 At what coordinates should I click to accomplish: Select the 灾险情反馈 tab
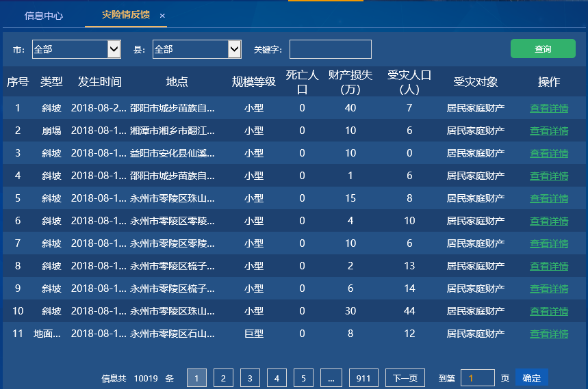coord(125,15)
